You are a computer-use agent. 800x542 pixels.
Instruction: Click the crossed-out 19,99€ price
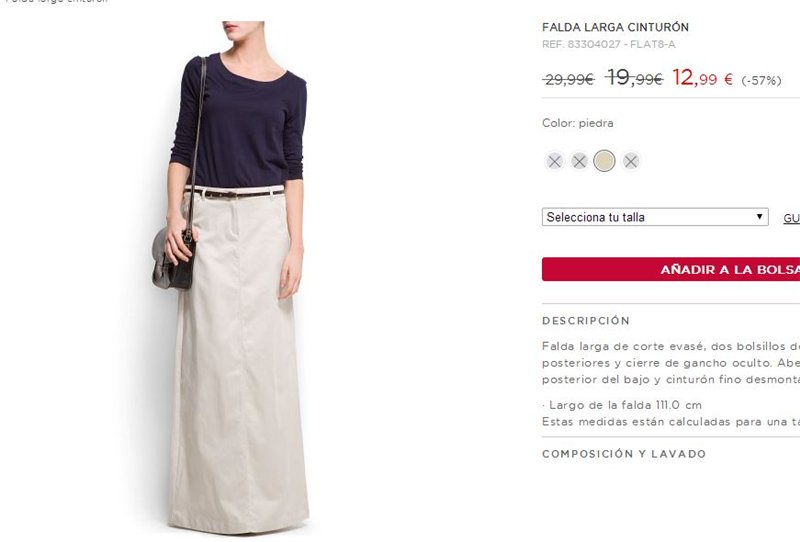(x=634, y=78)
